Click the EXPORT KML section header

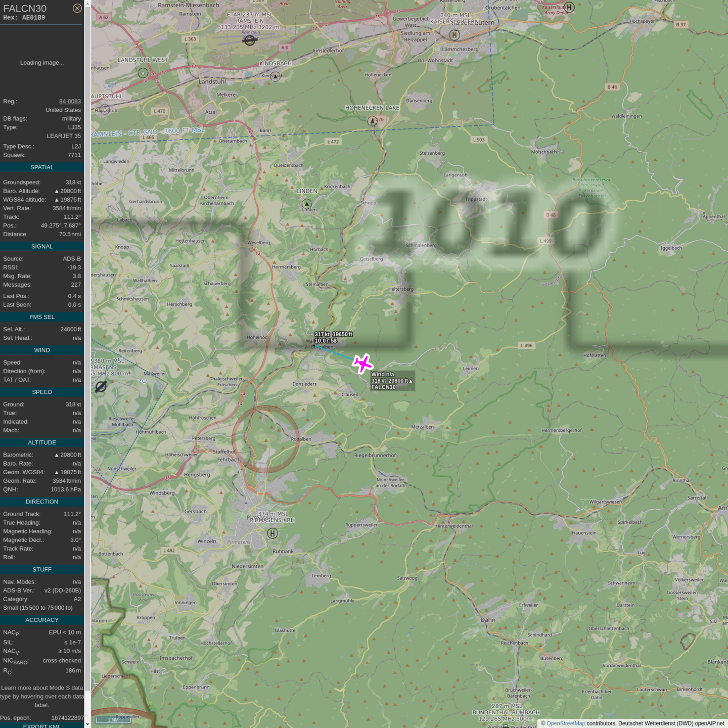(41, 725)
